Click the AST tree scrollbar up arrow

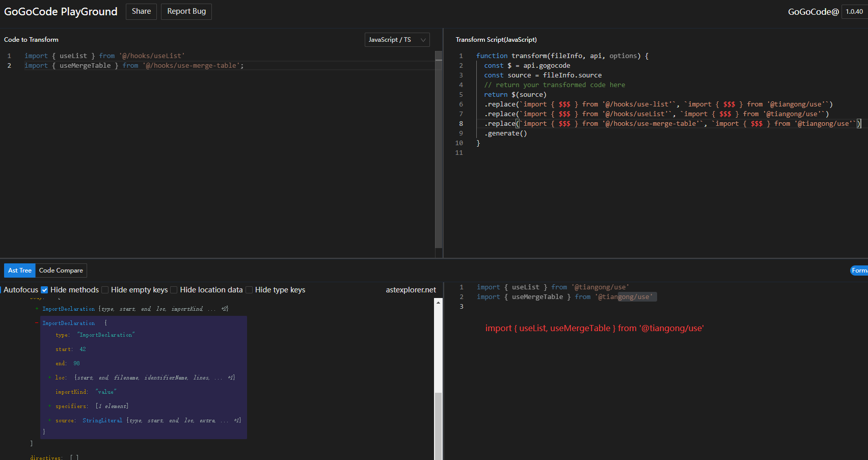click(x=438, y=302)
